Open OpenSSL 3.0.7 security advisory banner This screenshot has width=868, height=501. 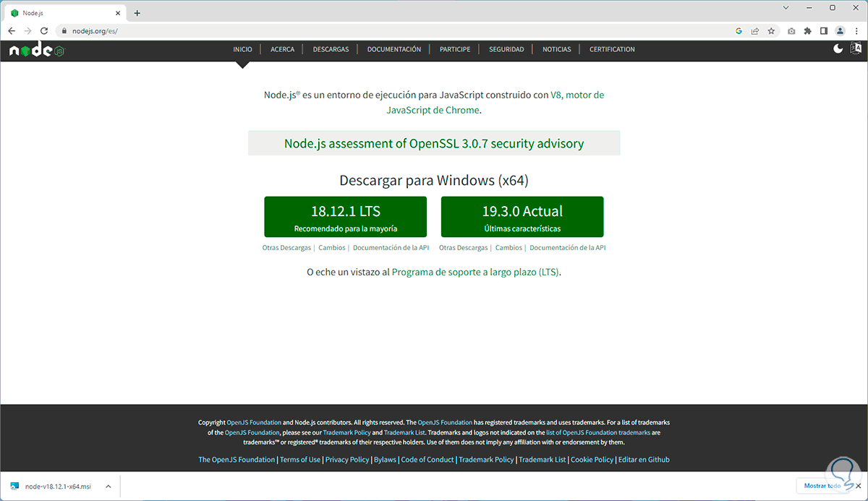click(x=434, y=143)
